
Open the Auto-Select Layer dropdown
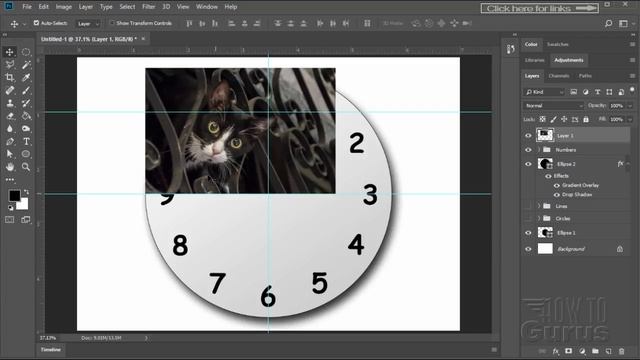coord(88,24)
